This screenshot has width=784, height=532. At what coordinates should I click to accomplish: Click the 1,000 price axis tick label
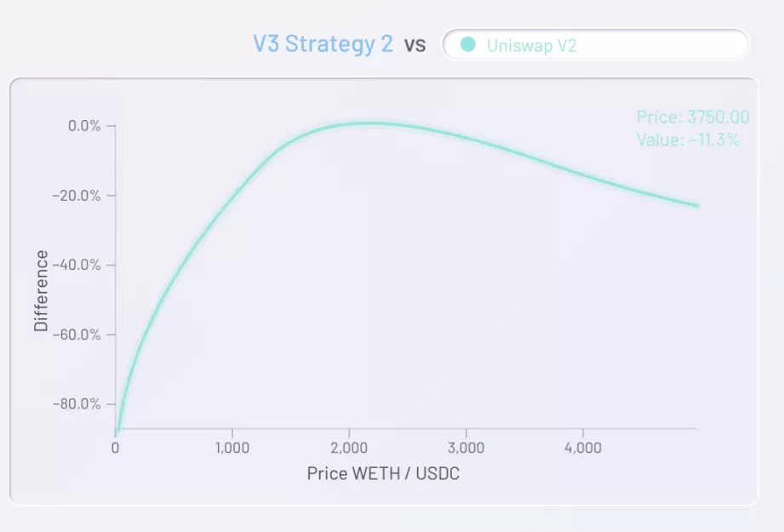point(232,447)
